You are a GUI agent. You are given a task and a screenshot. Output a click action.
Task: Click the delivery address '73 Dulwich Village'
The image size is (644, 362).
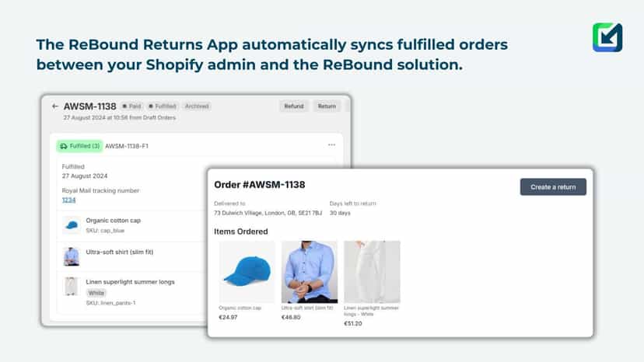tap(268, 213)
